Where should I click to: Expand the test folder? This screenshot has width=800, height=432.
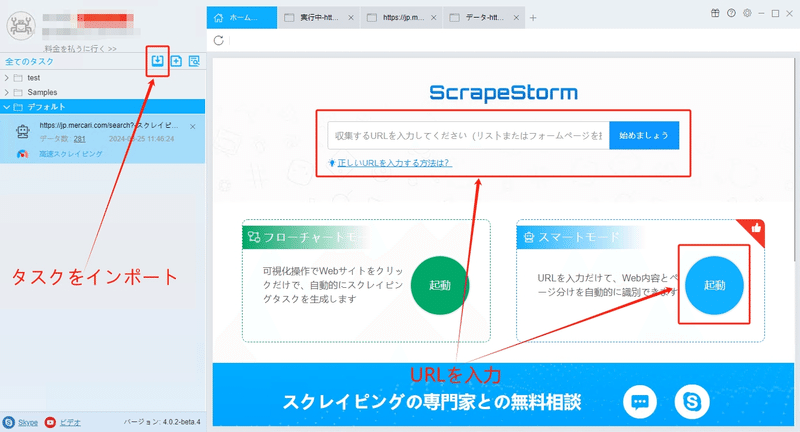[x=7, y=78]
